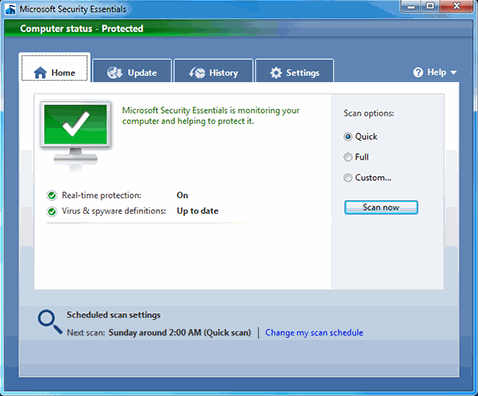Screen dimensions: 478x396
Task: Minimize the Security Essentials window
Action: tap(412, 6)
